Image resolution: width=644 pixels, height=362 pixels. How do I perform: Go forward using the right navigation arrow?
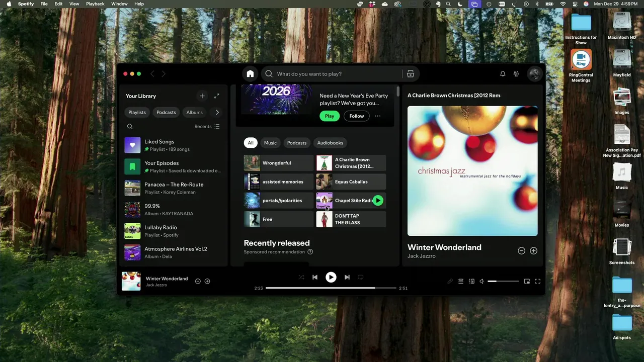coord(164,74)
